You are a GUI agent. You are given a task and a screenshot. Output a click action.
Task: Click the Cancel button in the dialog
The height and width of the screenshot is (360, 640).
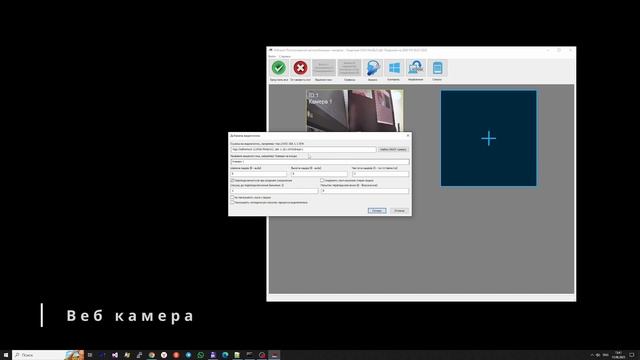(x=399, y=211)
